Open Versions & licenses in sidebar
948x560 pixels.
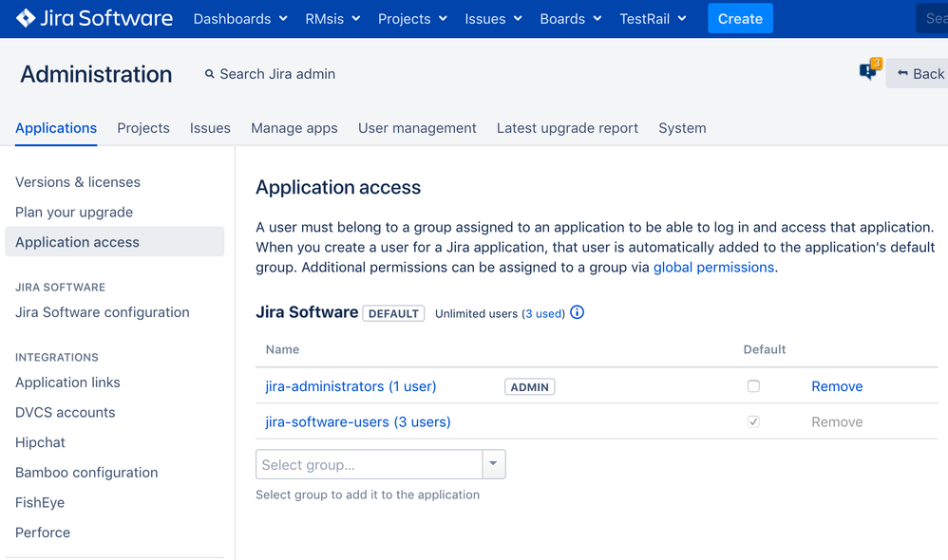click(77, 182)
